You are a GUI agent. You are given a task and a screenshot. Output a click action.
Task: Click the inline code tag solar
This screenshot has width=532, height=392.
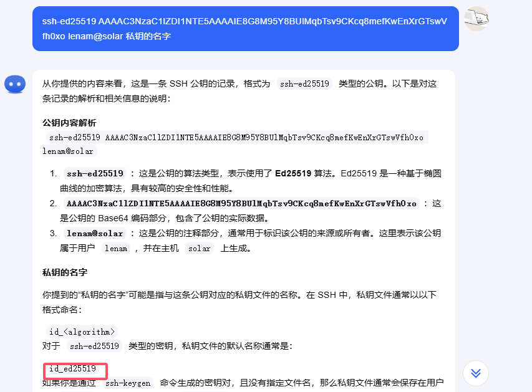tap(200, 248)
